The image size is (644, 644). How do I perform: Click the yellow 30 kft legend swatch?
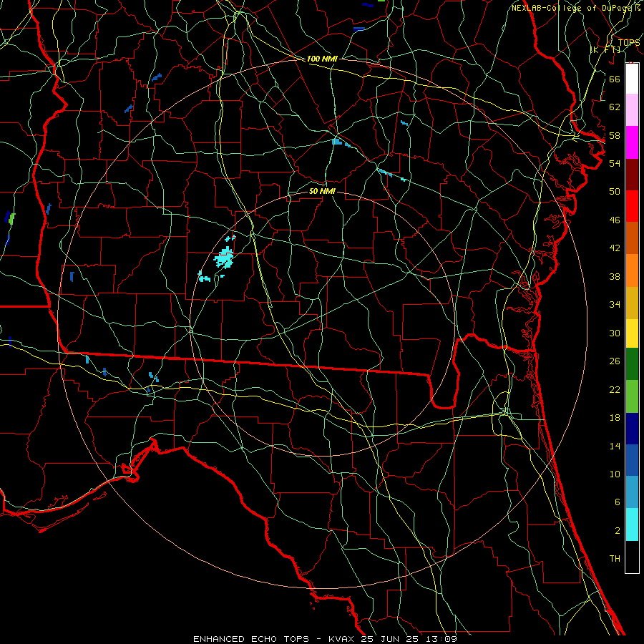[x=632, y=333]
